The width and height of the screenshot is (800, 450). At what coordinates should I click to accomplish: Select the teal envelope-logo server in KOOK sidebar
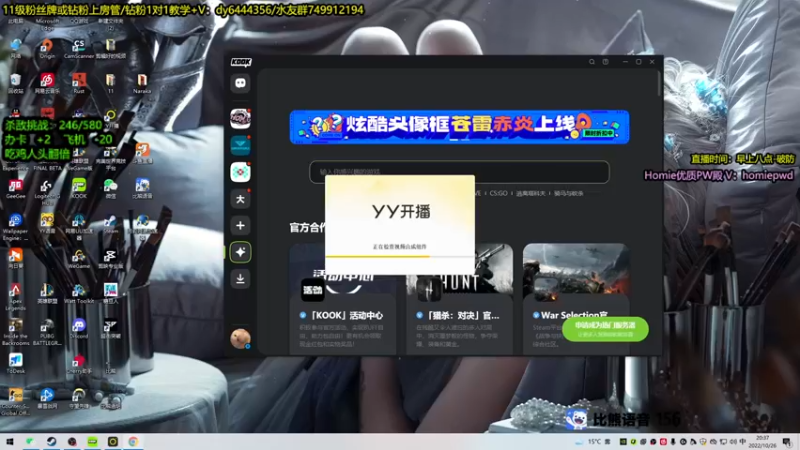point(240,145)
